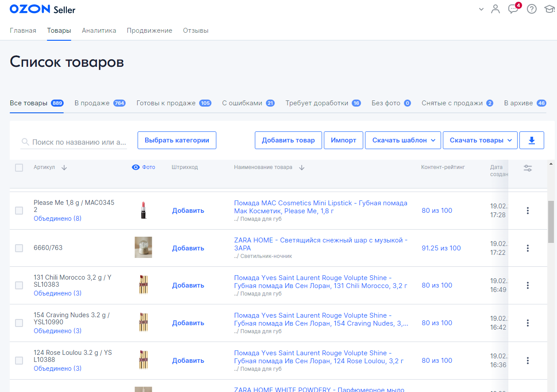557x392 pixels.
Task: Add barcode for 124 Rose Loulou lipstick
Action: 188,361
